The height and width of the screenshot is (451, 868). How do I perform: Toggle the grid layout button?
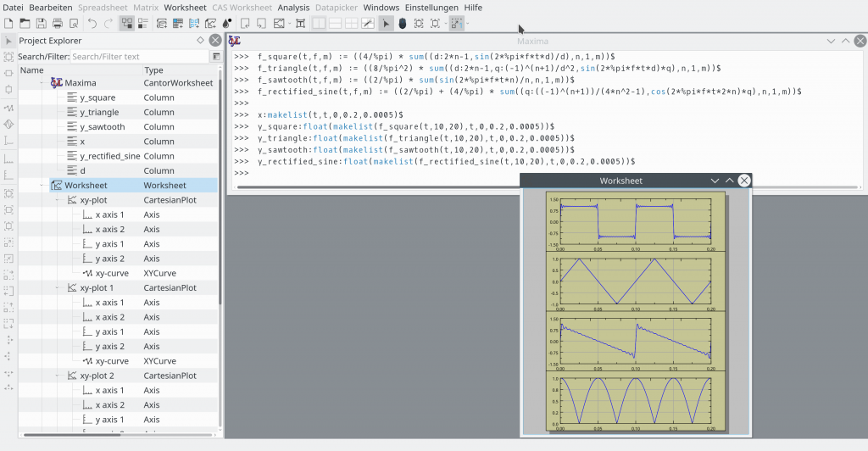pyautogui.click(x=353, y=24)
